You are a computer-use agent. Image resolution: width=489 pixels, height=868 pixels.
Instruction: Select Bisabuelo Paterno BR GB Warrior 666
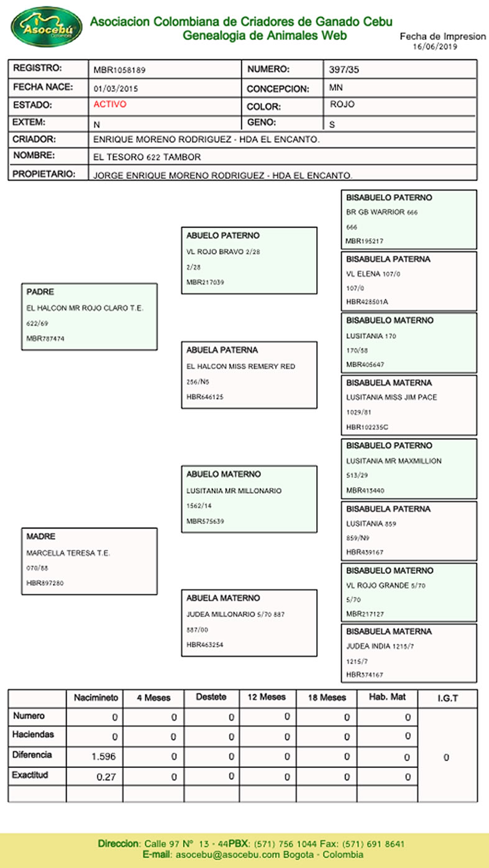[x=409, y=219]
